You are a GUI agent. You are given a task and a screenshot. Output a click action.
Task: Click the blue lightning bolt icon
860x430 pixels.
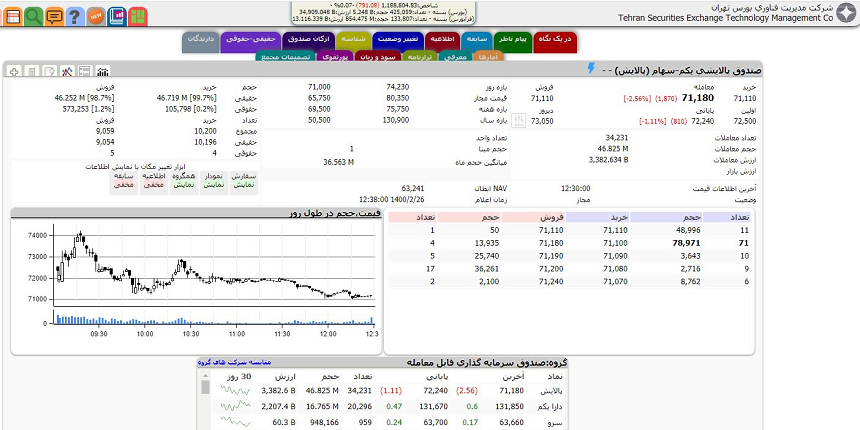coord(590,69)
